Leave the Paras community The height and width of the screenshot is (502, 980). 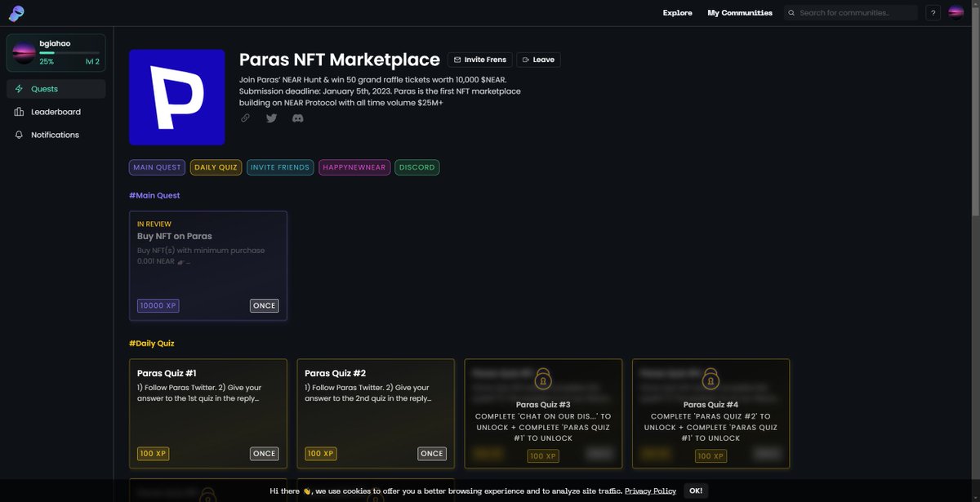[538, 60]
